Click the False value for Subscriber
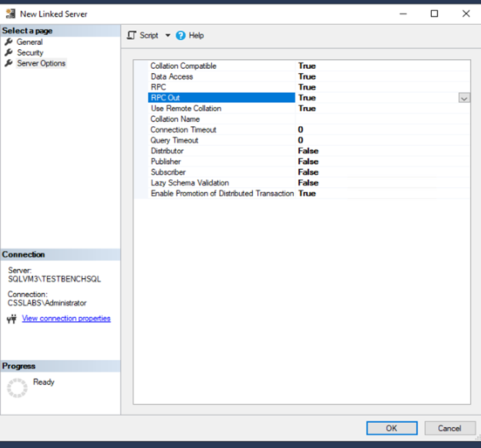Image resolution: width=481 pixels, height=448 pixels. (308, 172)
